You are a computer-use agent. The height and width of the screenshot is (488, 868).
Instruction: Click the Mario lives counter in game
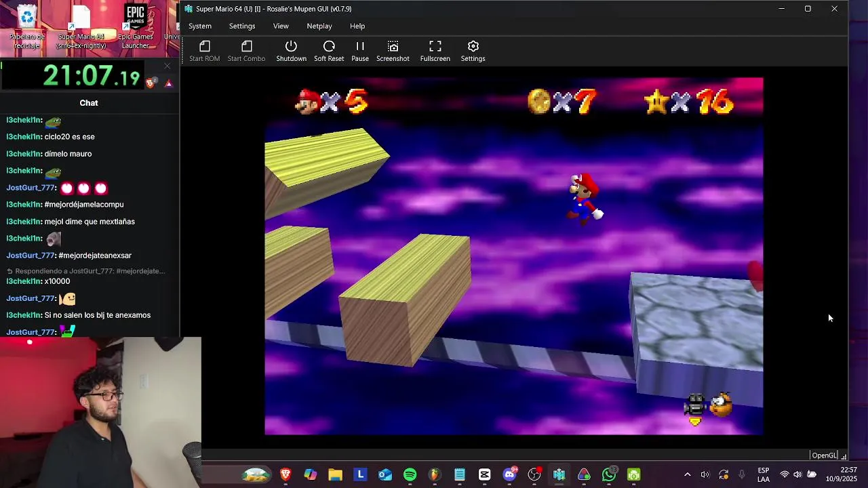[x=332, y=102]
